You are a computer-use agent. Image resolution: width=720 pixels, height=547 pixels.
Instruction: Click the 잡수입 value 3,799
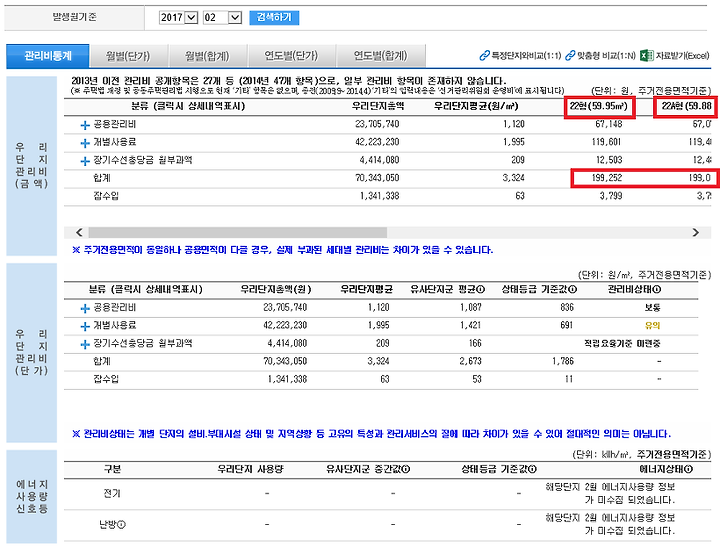611,196
